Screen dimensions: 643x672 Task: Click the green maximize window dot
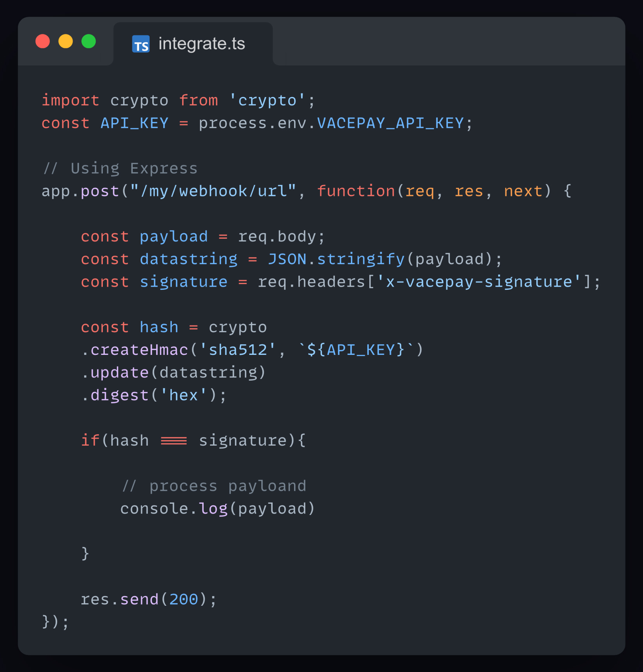pyautogui.click(x=89, y=41)
